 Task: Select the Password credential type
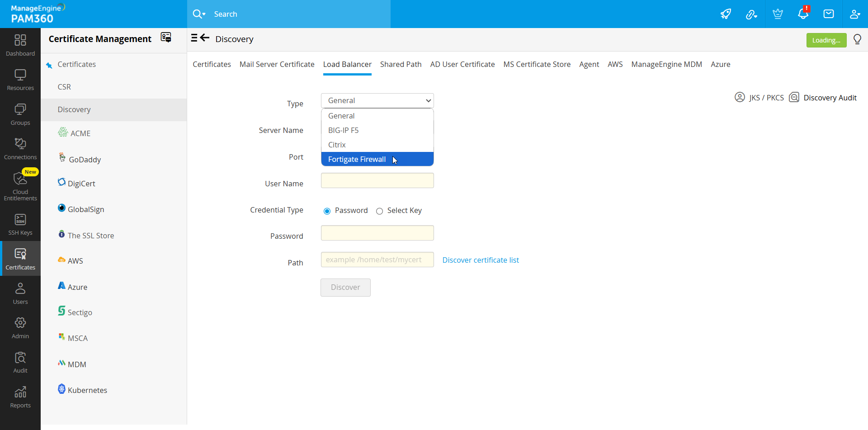tap(327, 211)
